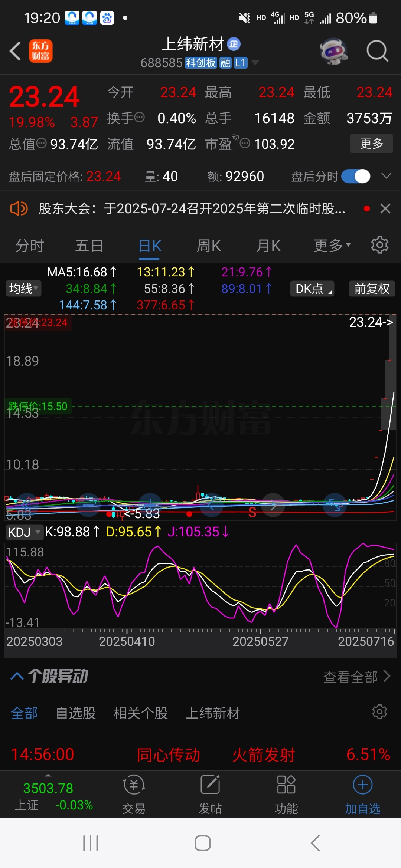Tap the 企 badge next to 上纬新材

234,44
